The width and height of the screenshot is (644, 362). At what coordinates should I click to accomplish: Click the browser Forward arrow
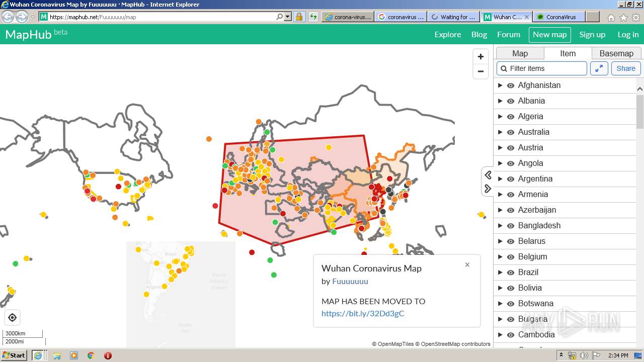click(x=22, y=17)
